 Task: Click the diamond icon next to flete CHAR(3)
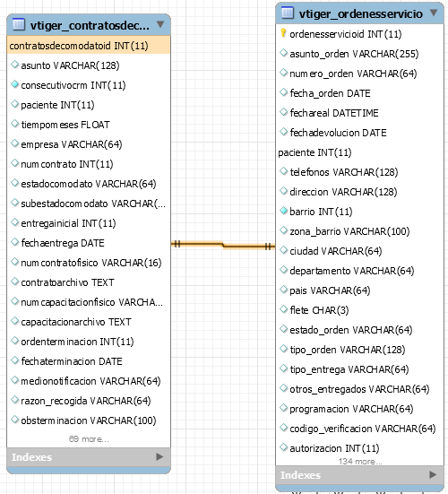(284, 309)
